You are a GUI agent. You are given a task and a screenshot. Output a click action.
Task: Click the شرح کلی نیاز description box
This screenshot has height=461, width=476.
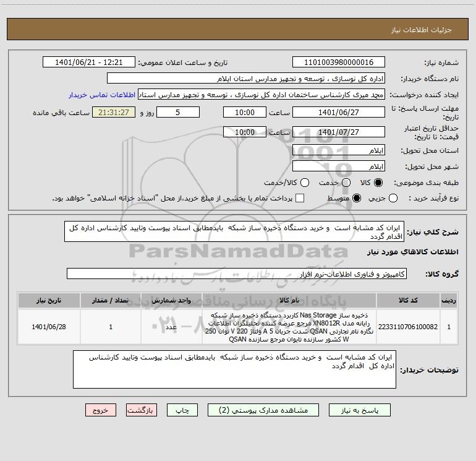coord(234,231)
